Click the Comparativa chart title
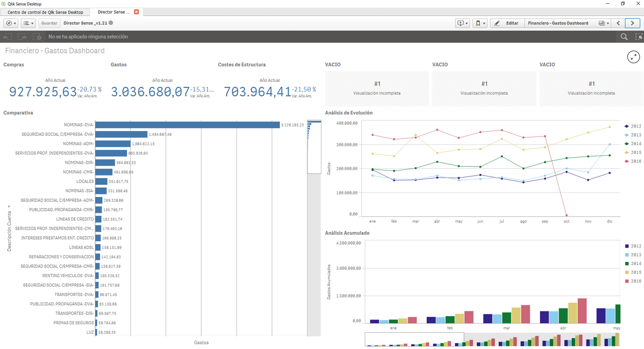This screenshot has width=644, height=349. [18, 113]
